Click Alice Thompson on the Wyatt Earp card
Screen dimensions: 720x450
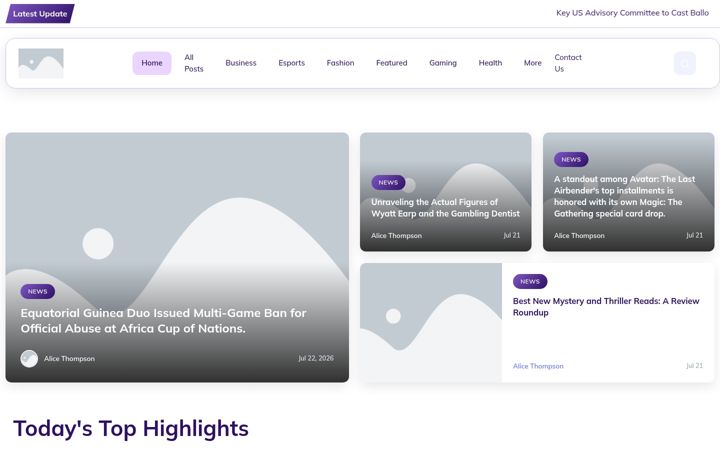(x=396, y=236)
